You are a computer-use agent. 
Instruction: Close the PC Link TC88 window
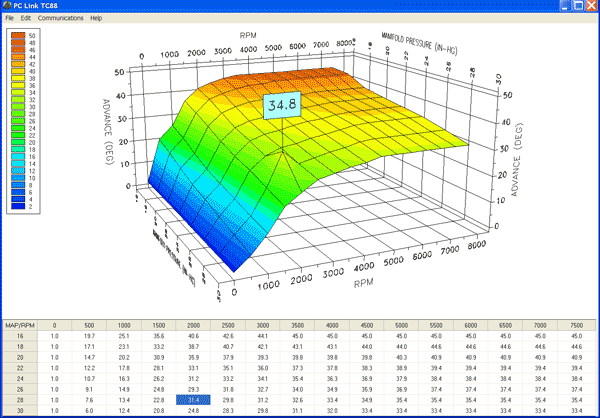point(591,6)
